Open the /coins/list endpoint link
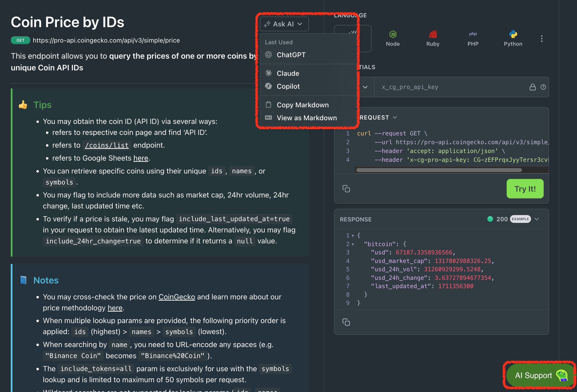Viewport: 577px width, 392px height. coord(107,145)
